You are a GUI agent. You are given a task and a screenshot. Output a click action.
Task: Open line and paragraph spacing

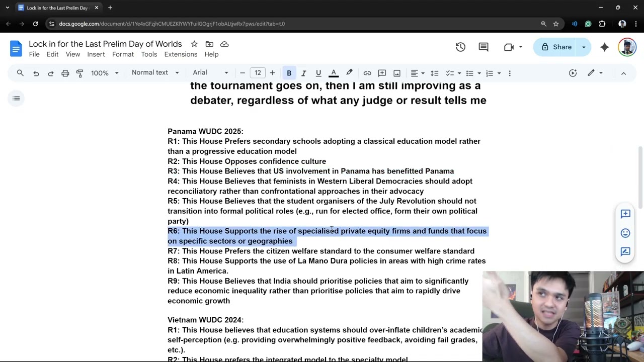(x=435, y=73)
